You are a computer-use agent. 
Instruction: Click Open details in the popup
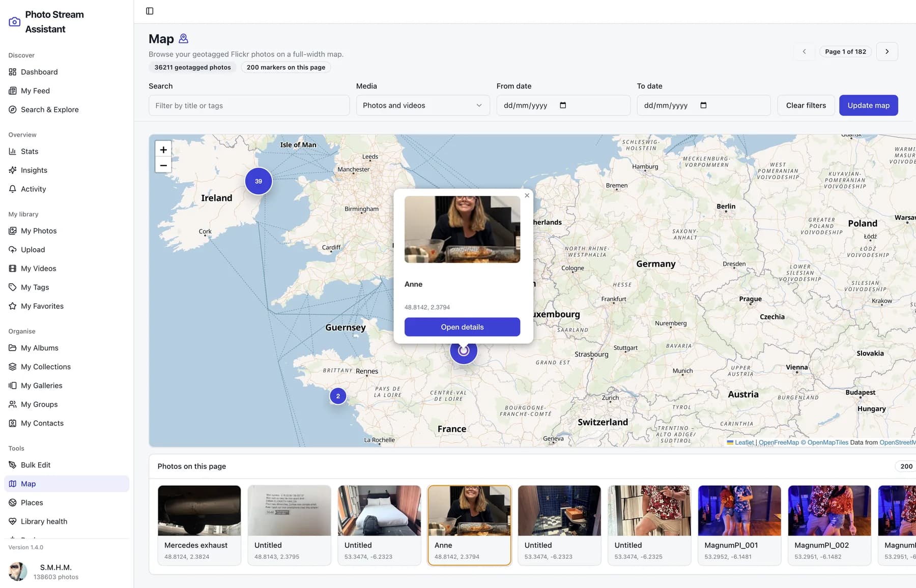click(x=462, y=327)
